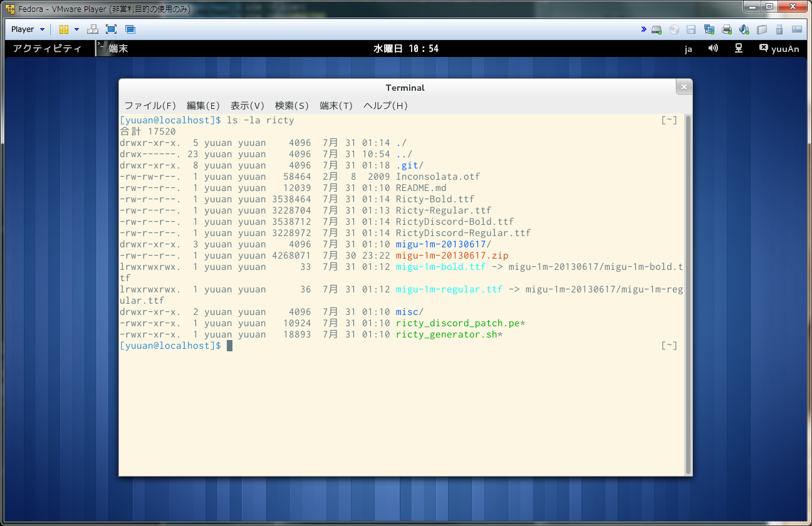Open the アクティビティ overview

[x=47, y=48]
